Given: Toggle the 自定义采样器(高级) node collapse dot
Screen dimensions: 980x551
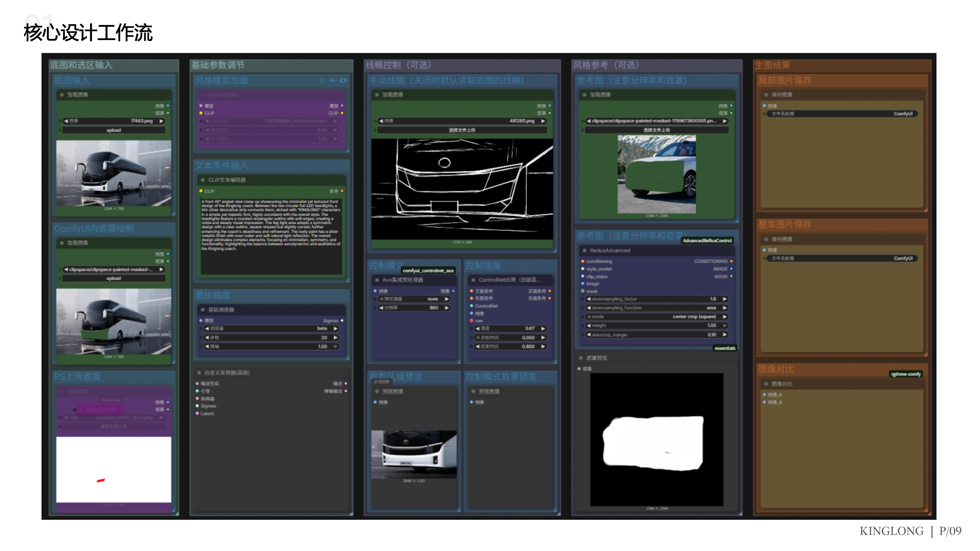Looking at the screenshot, I should click(199, 373).
